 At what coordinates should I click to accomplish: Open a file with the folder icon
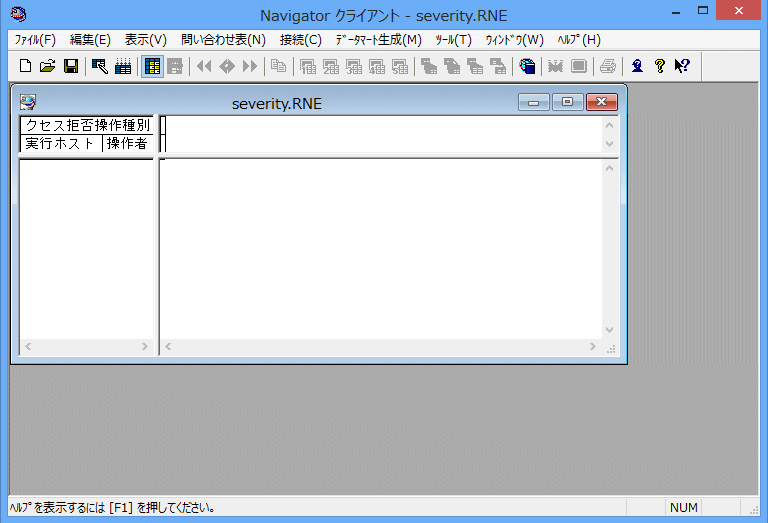tap(47, 66)
